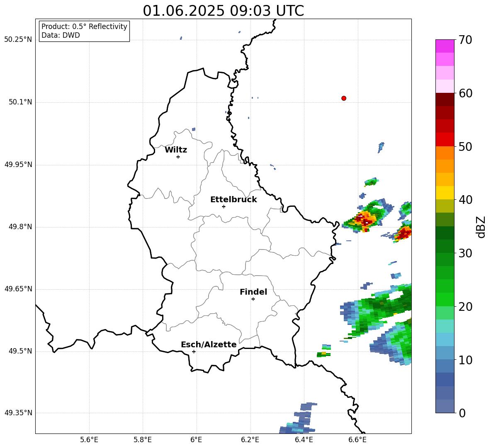
Task: Click the 5.8°E longitude label
Action: [x=143, y=440]
